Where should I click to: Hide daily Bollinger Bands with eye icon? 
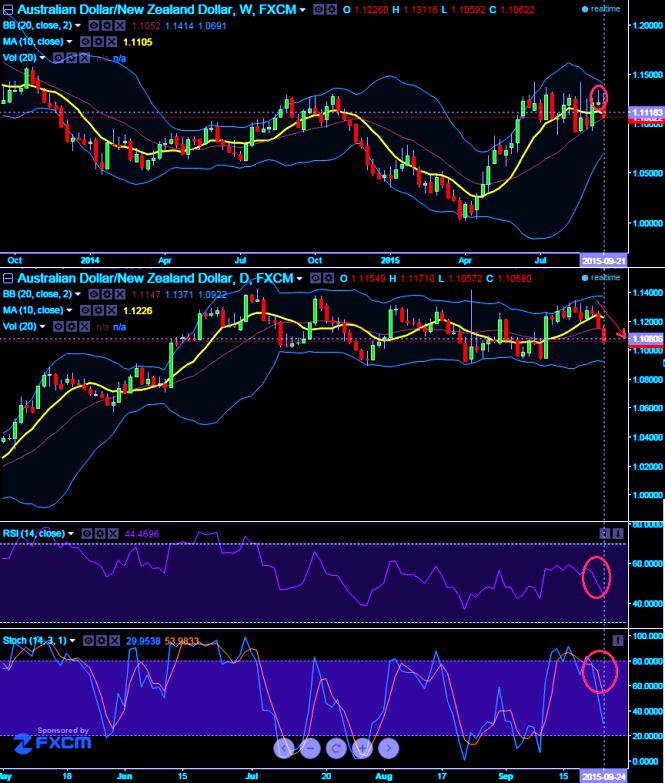[94, 294]
